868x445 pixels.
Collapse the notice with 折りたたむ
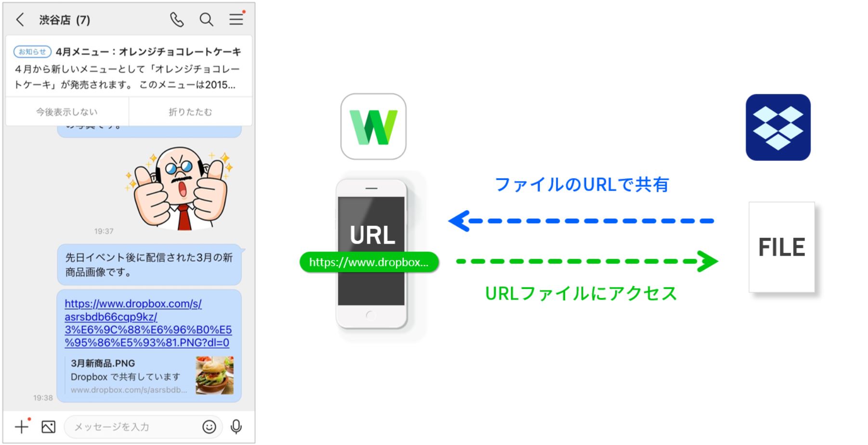(x=190, y=112)
